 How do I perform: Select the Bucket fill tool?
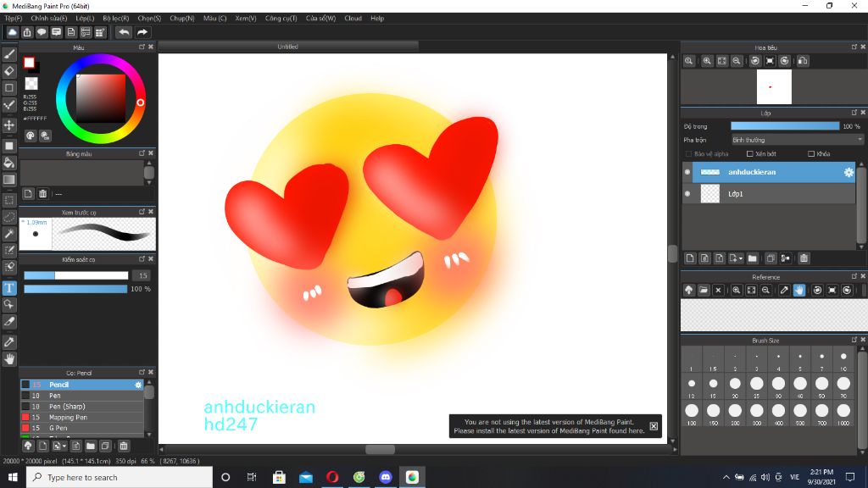click(x=9, y=163)
